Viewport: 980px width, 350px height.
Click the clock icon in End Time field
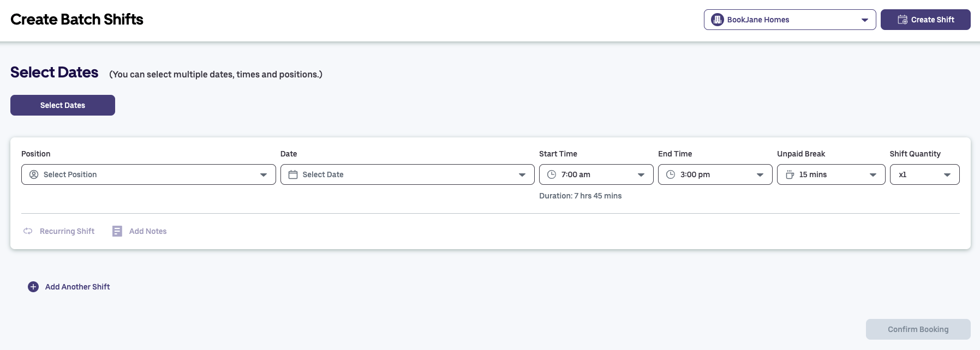pos(671,174)
